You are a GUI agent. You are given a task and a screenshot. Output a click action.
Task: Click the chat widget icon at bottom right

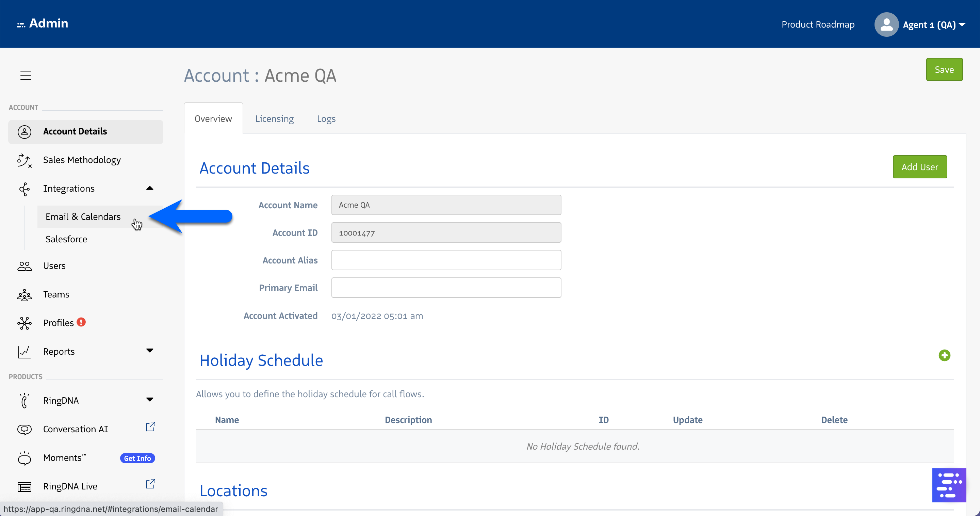(948, 485)
